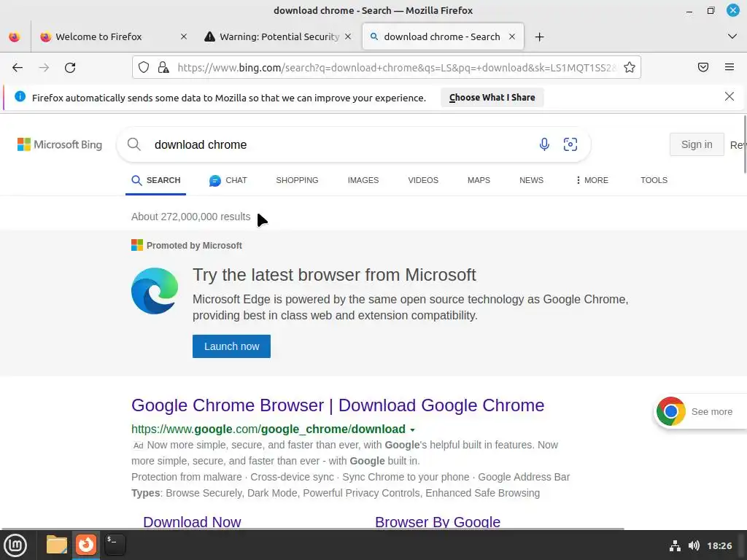
Task: Close the Security Warning tab
Action: pos(348,36)
